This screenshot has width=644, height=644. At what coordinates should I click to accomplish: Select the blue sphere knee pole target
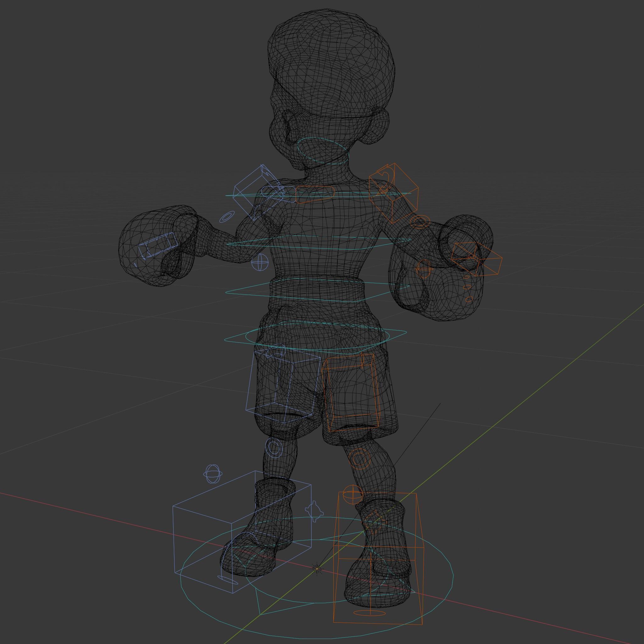(x=212, y=474)
